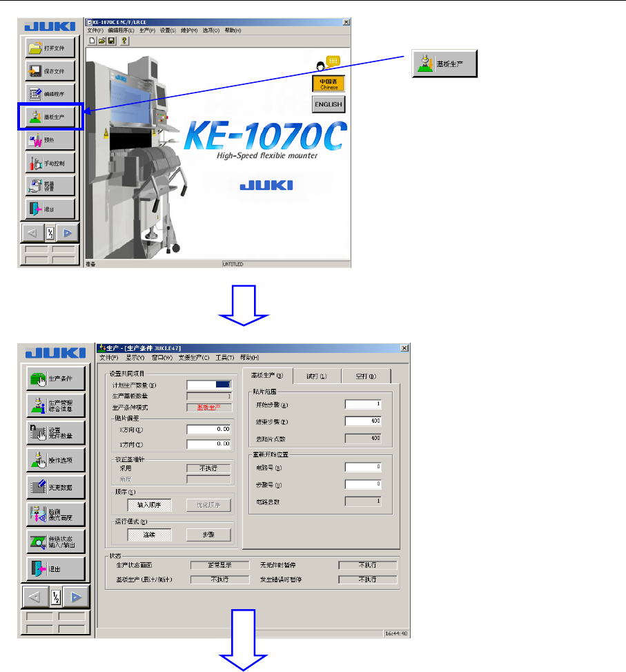Viewport: 626px width, 672px height.
Task: Select 连续 (Continuous) run mode
Action: [150, 535]
